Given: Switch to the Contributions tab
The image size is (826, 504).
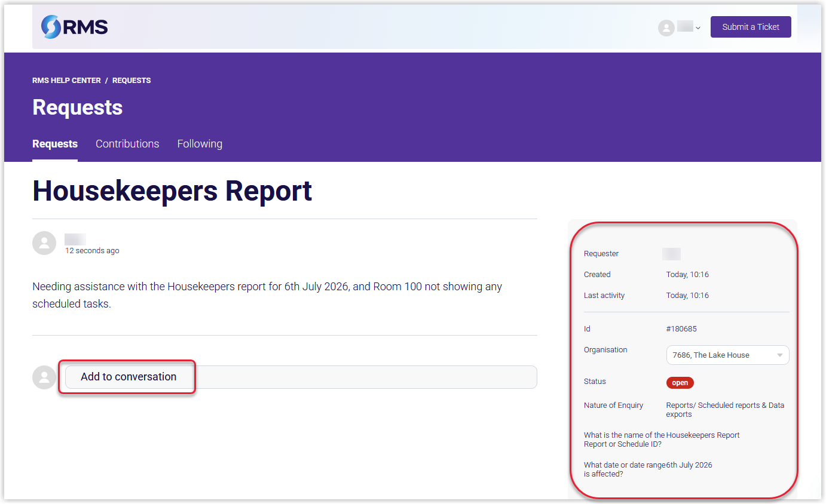Looking at the screenshot, I should (127, 144).
